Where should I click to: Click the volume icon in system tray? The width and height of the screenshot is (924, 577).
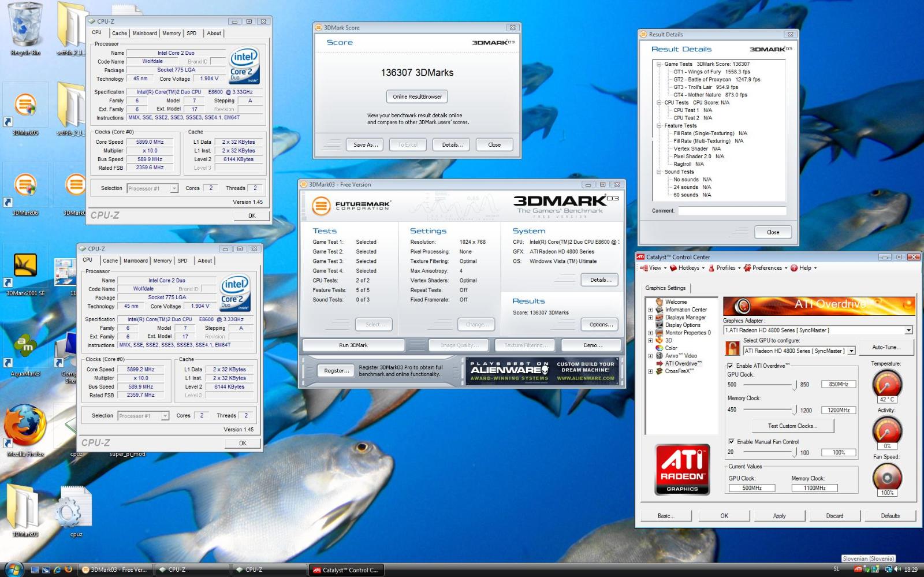coord(897,569)
